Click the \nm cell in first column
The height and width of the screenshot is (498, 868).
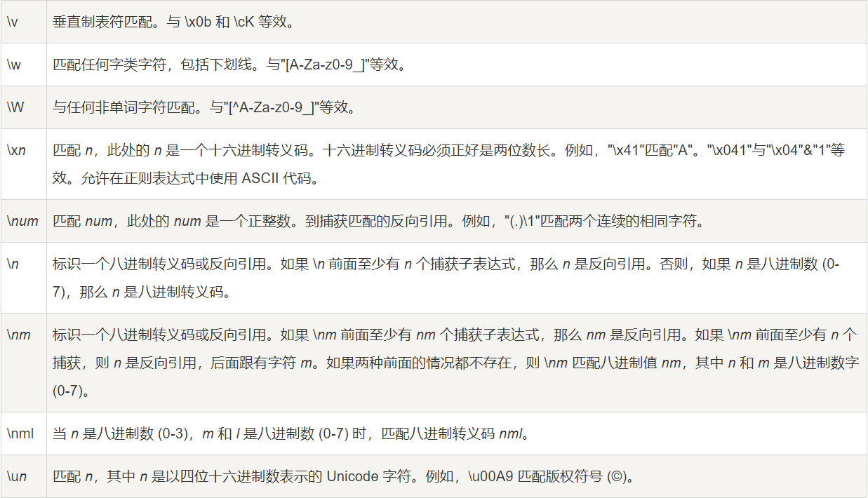19,335
